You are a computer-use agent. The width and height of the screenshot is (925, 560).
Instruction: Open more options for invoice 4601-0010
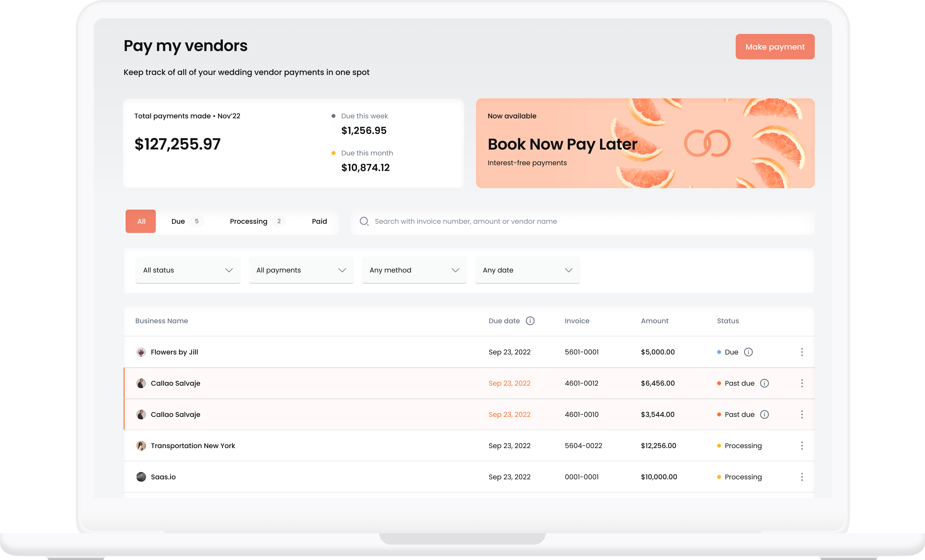802,414
